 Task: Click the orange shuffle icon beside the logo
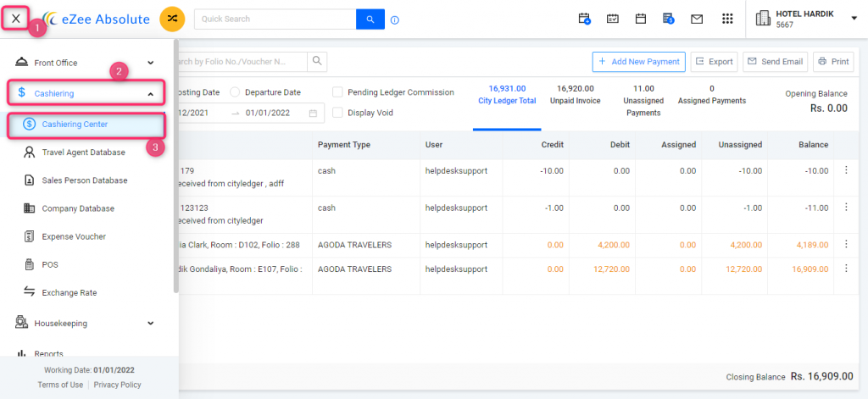pyautogui.click(x=172, y=19)
